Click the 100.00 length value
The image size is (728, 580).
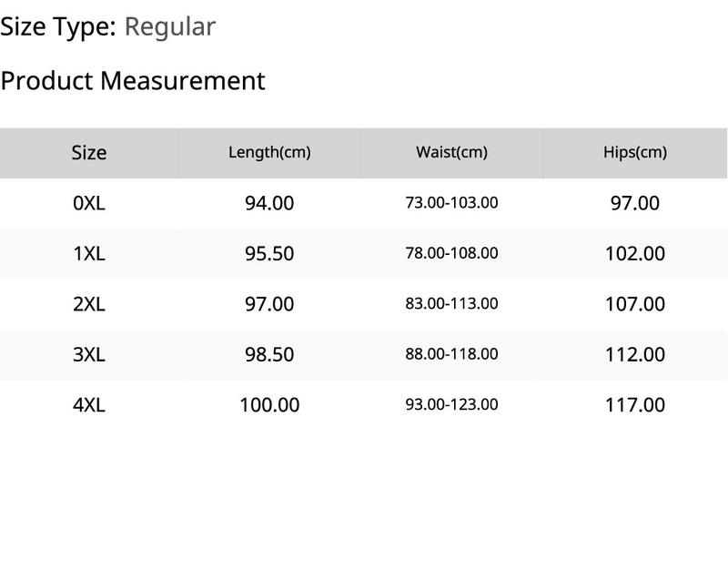269,405
